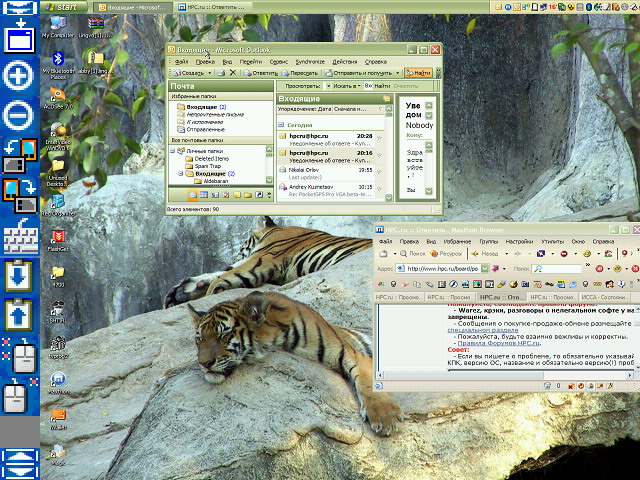The image size is (640, 480).
Task: Click Назад button in Maxthon toolbar
Action: pos(485,254)
